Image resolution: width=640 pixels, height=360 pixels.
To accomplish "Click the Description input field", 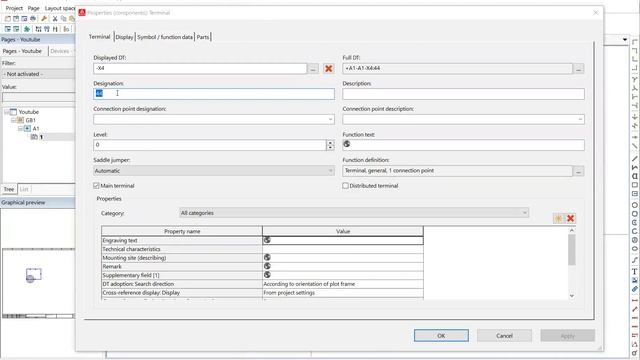I will tap(463, 93).
